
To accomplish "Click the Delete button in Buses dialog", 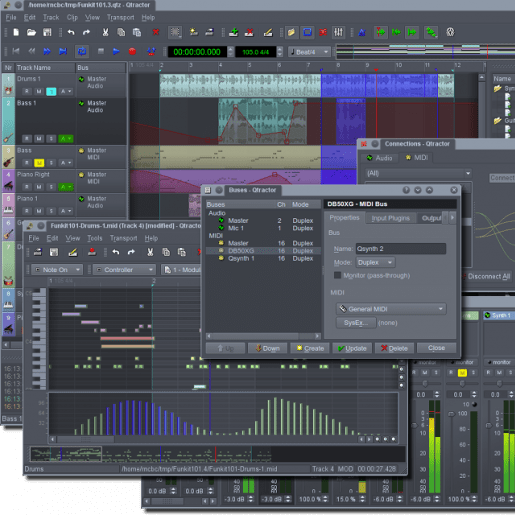I will coord(394,348).
